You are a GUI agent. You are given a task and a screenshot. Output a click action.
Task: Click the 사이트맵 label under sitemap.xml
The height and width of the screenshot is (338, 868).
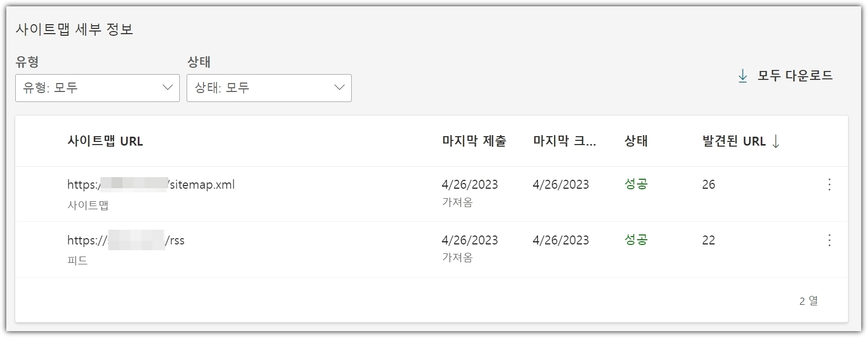pyautogui.click(x=88, y=205)
